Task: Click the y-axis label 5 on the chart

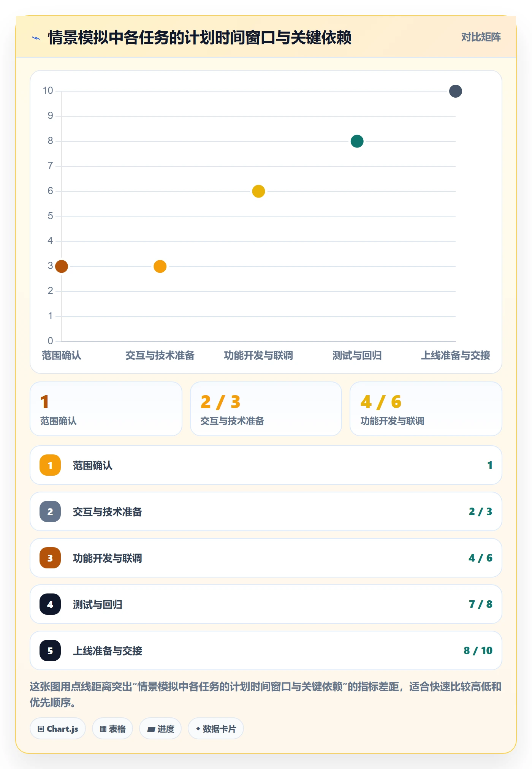Action: [50, 216]
